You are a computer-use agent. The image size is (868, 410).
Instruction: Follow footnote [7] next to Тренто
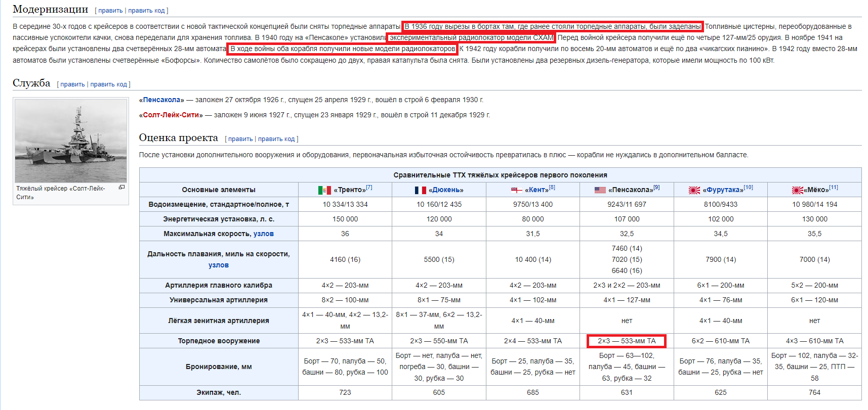(x=369, y=188)
